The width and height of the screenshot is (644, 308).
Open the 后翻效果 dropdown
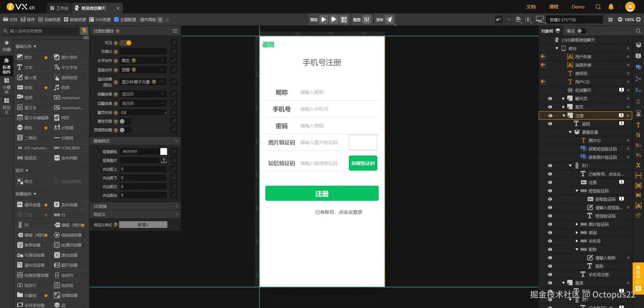pos(143,104)
